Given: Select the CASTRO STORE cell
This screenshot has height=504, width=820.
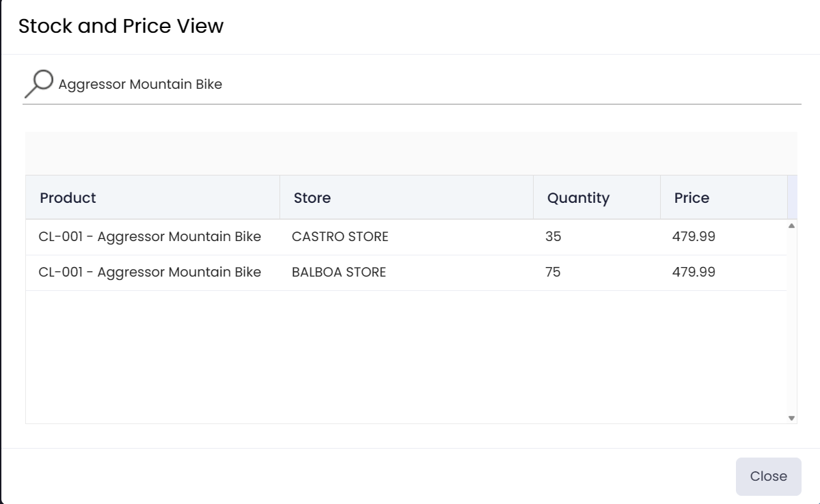Looking at the screenshot, I should point(340,237).
